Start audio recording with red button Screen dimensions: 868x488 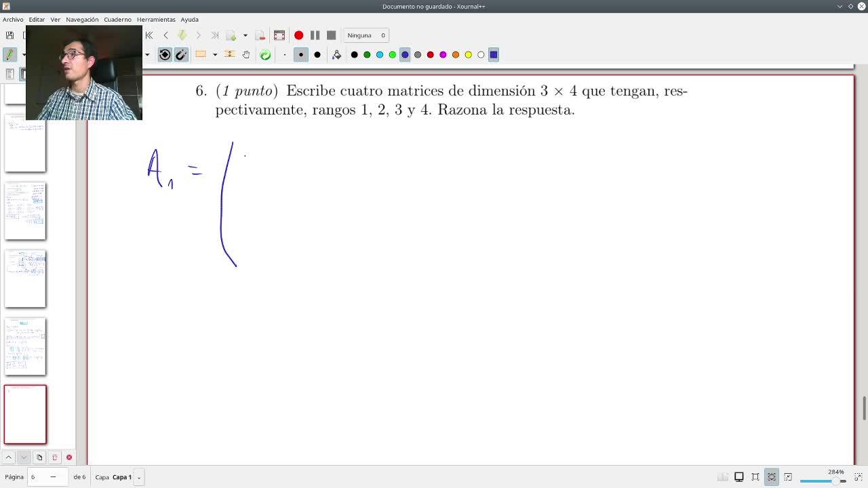[298, 35]
